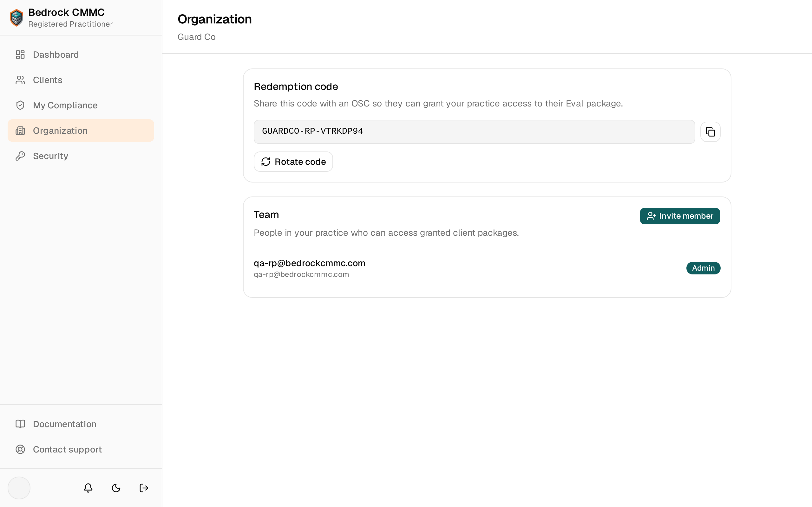
Task: Click the Bedrock CMMC shield logo
Action: click(16, 17)
